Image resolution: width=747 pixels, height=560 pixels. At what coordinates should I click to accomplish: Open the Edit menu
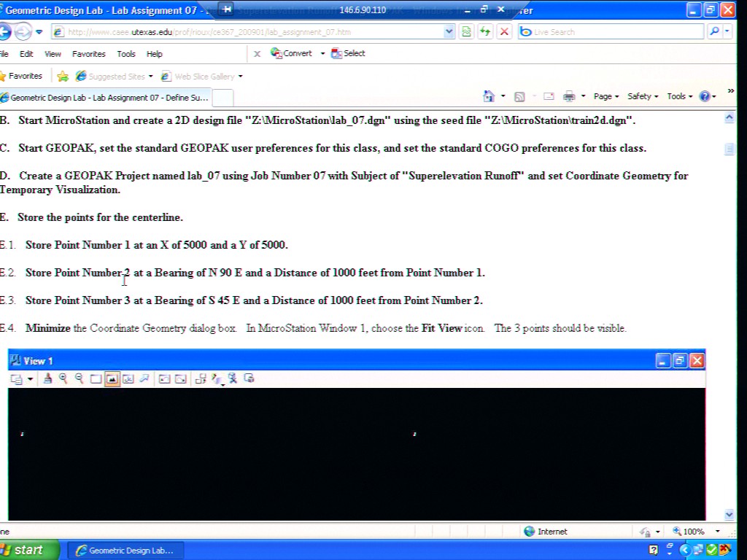pos(26,54)
